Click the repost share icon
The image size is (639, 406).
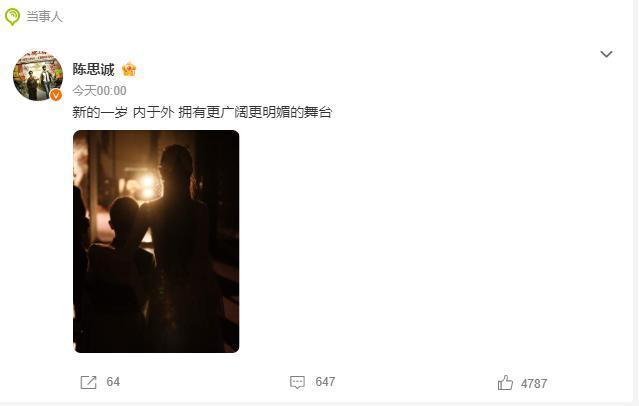click(x=88, y=382)
